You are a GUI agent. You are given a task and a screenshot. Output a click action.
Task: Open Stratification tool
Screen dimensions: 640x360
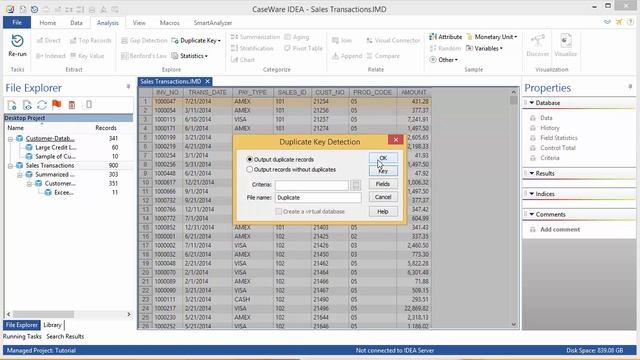252,48
